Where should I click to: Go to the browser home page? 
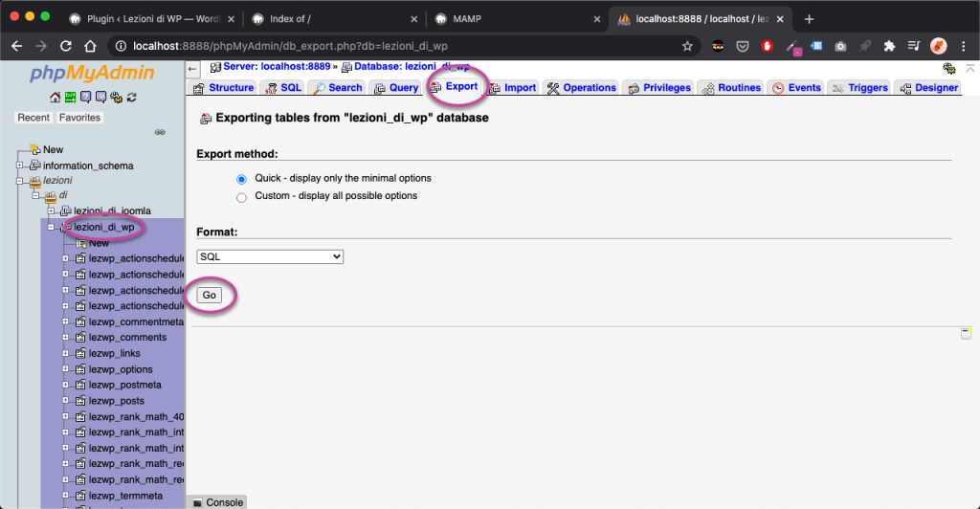[91, 46]
